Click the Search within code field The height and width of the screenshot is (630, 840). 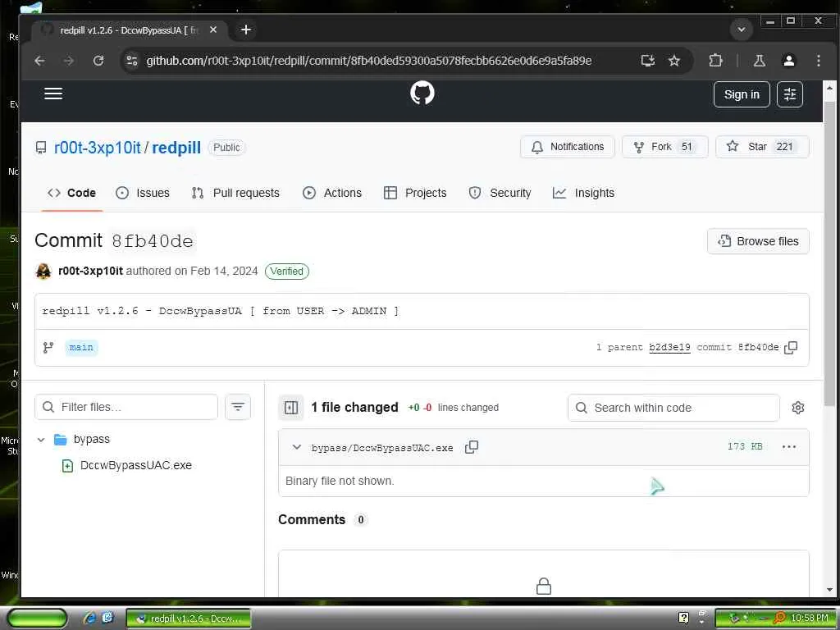pos(673,408)
